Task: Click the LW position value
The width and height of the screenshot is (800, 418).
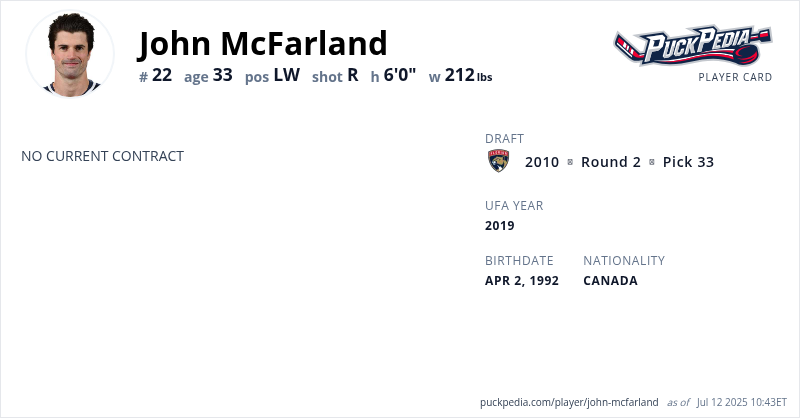Action: [286, 75]
